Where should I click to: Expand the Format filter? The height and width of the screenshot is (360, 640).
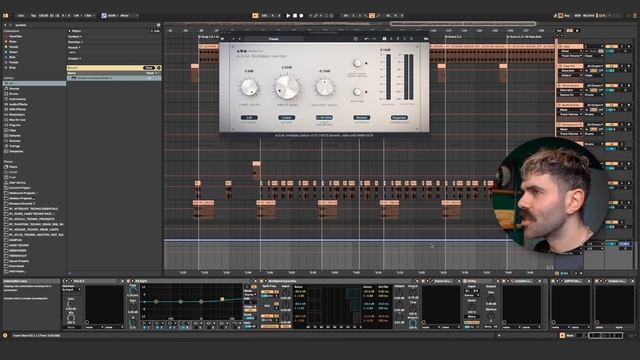74,47
